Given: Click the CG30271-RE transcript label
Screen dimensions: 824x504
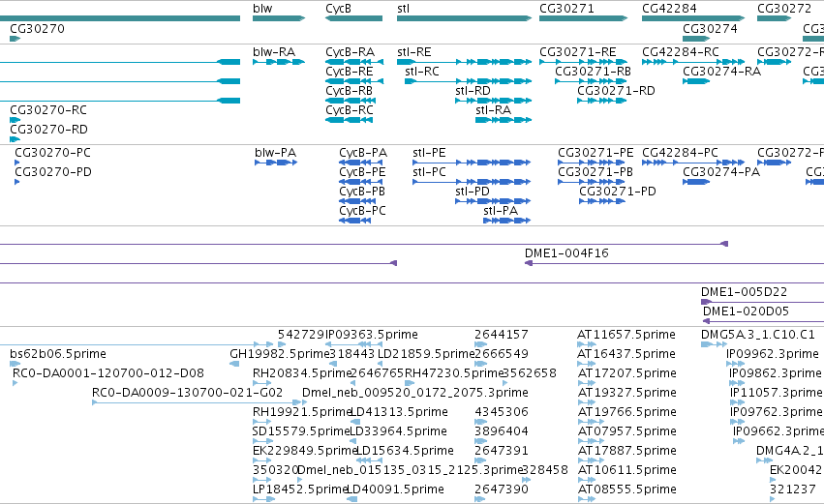Looking at the screenshot, I should [578, 52].
